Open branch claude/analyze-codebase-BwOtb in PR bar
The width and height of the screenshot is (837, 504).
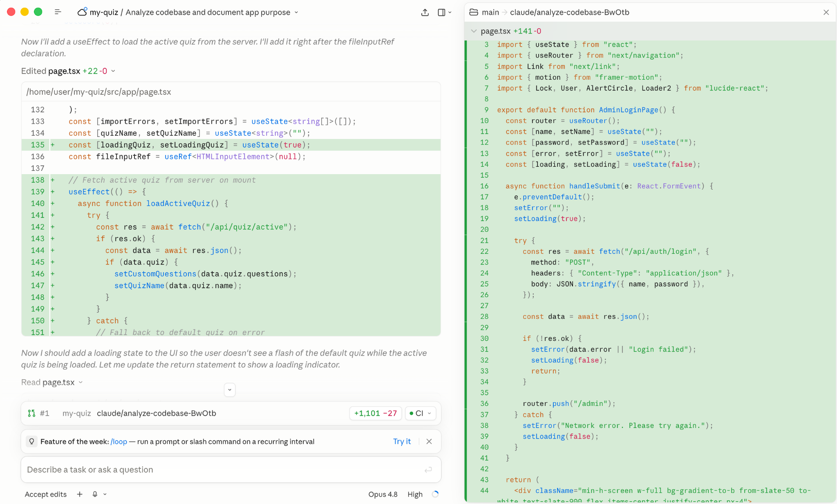point(157,413)
